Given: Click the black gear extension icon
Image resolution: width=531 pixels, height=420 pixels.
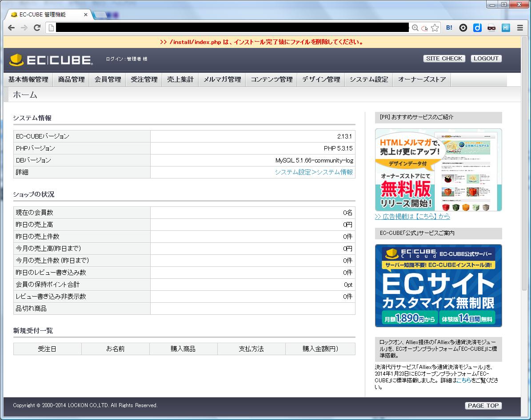Looking at the screenshot, I should [x=463, y=28].
